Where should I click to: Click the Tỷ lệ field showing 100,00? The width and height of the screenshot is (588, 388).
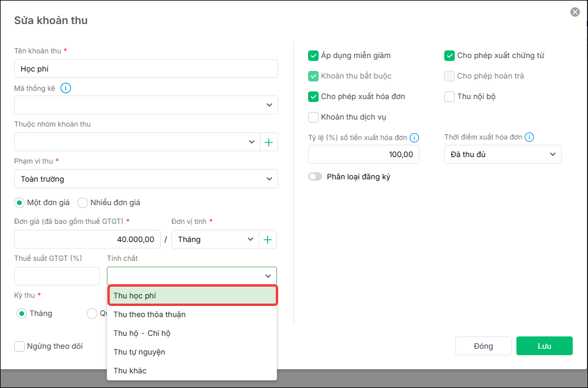(x=364, y=154)
